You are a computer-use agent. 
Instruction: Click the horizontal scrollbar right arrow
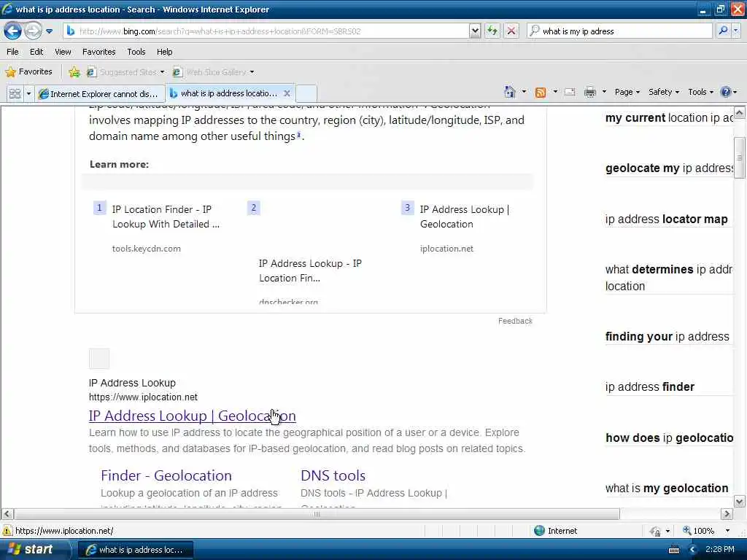[x=727, y=514]
